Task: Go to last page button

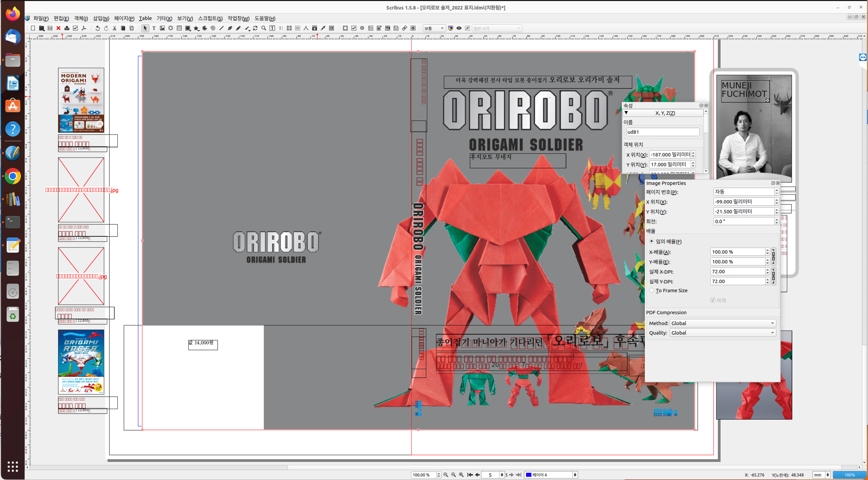Action: (519, 474)
